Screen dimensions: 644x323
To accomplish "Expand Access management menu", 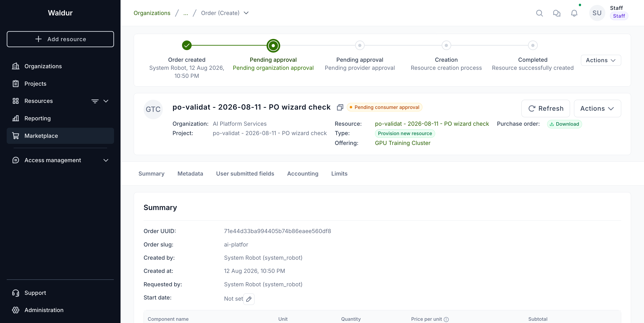I will 106,160.
